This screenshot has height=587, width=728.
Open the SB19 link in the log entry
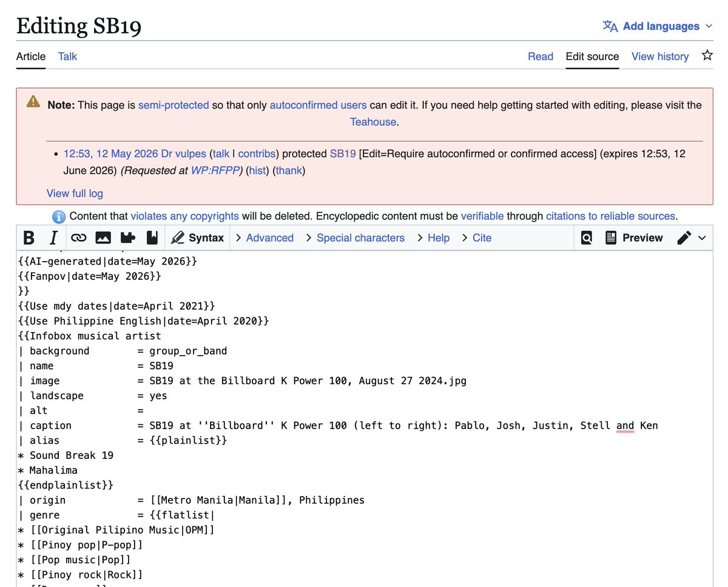[343, 154]
